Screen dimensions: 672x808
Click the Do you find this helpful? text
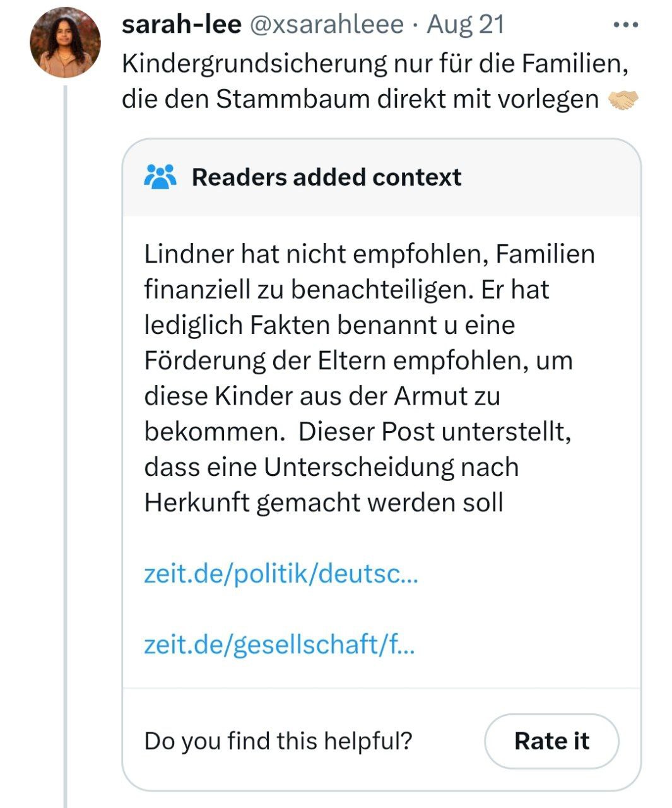pos(278,740)
